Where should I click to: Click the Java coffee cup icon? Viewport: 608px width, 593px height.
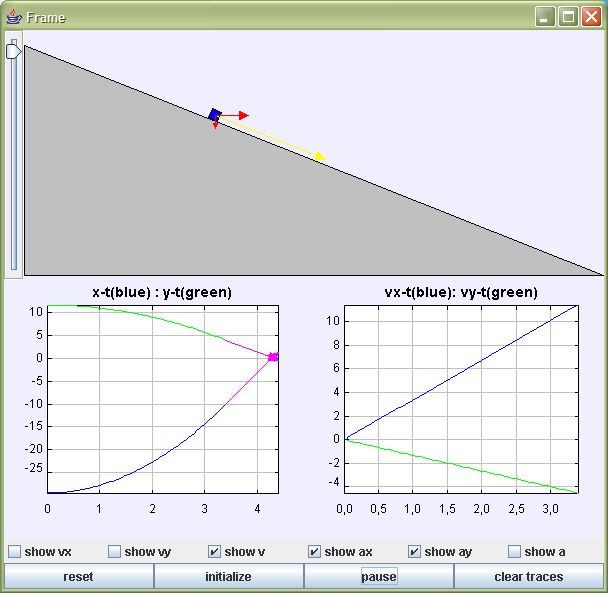point(14,17)
